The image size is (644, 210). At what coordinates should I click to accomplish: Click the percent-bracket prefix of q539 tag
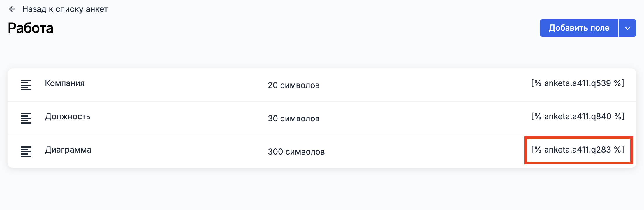click(x=536, y=83)
